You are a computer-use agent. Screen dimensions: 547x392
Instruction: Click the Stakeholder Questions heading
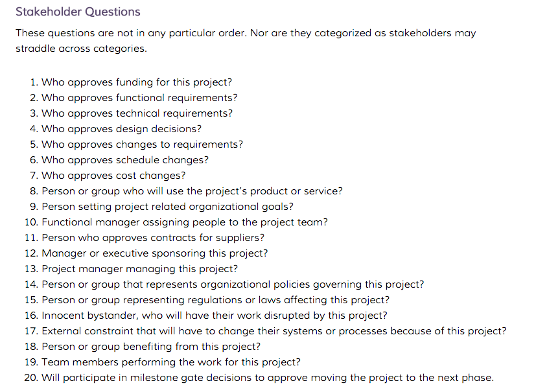(78, 12)
